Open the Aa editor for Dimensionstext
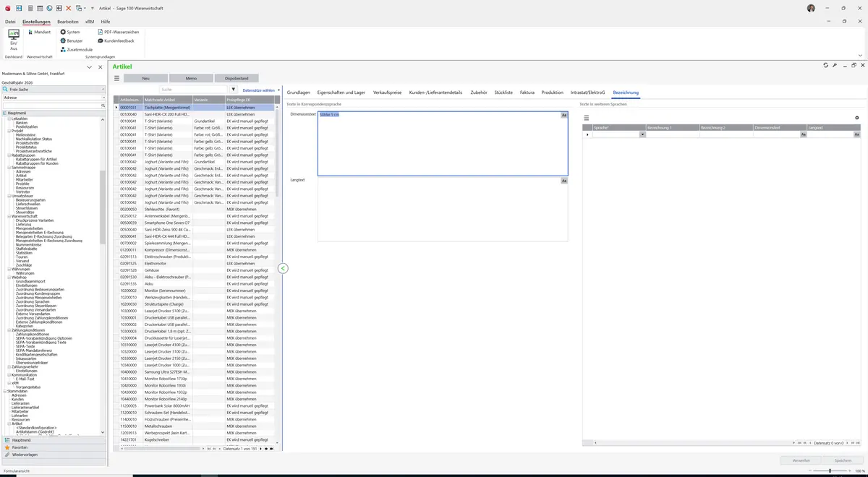Viewport: 868px width, 477px height. pos(564,115)
